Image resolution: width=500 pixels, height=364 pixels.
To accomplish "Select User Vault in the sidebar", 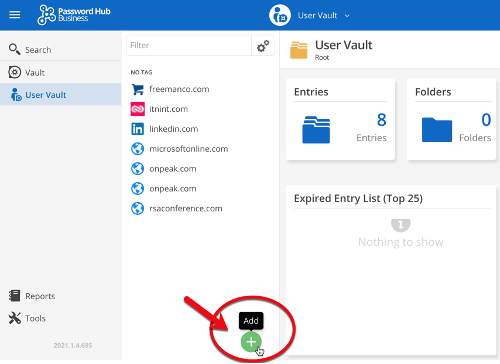I will pyautogui.click(x=61, y=95).
